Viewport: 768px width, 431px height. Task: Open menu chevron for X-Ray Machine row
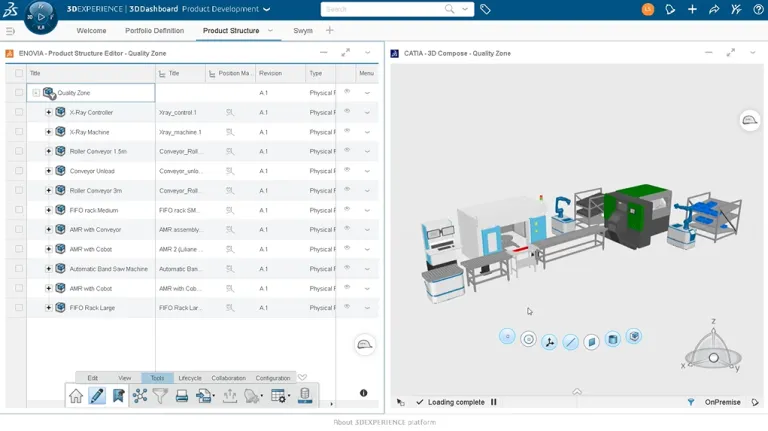pos(367,132)
